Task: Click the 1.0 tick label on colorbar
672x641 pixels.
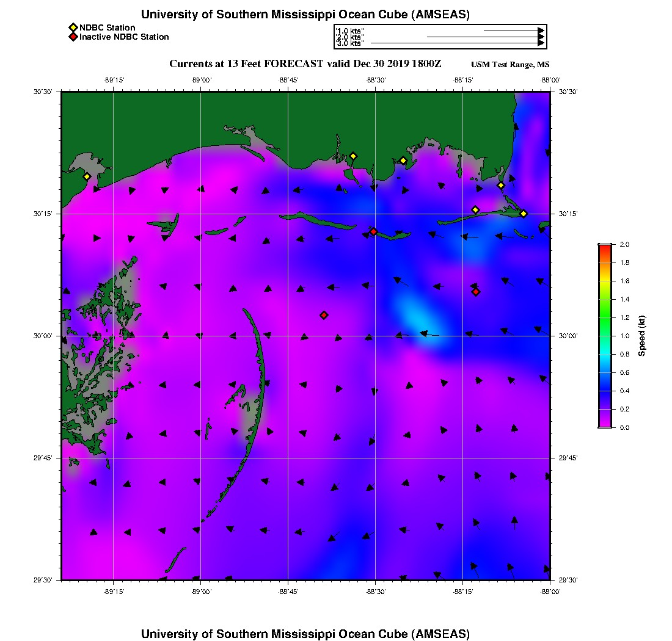Action: [x=625, y=336]
